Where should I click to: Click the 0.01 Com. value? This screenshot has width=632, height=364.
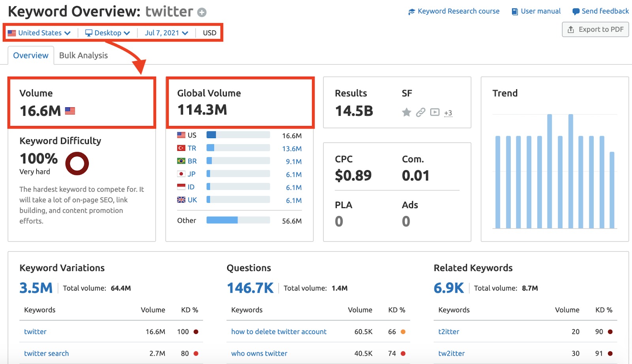pyautogui.click(x=416, y=175)
